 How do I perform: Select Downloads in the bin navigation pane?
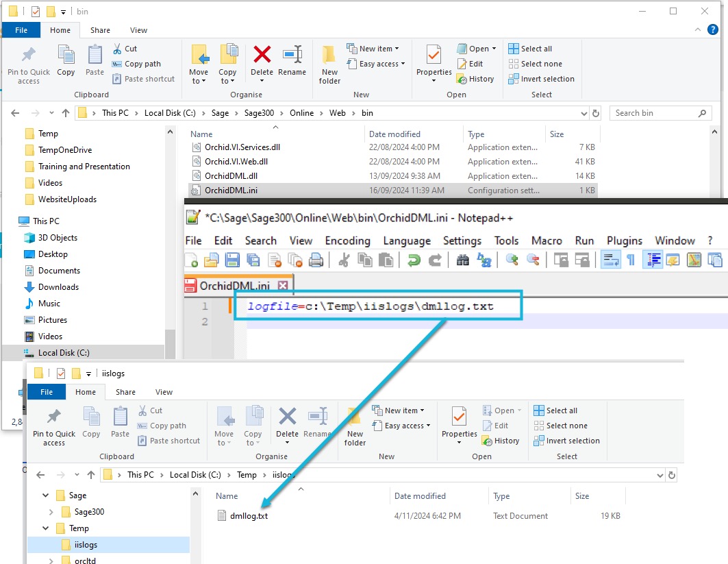click(58, 287)
